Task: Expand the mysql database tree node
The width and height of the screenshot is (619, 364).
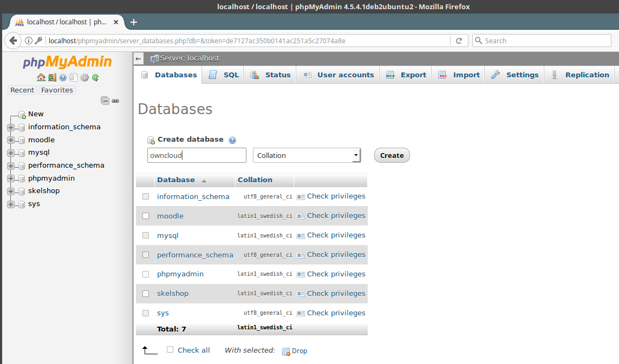Action: click(x=11, y=153)
